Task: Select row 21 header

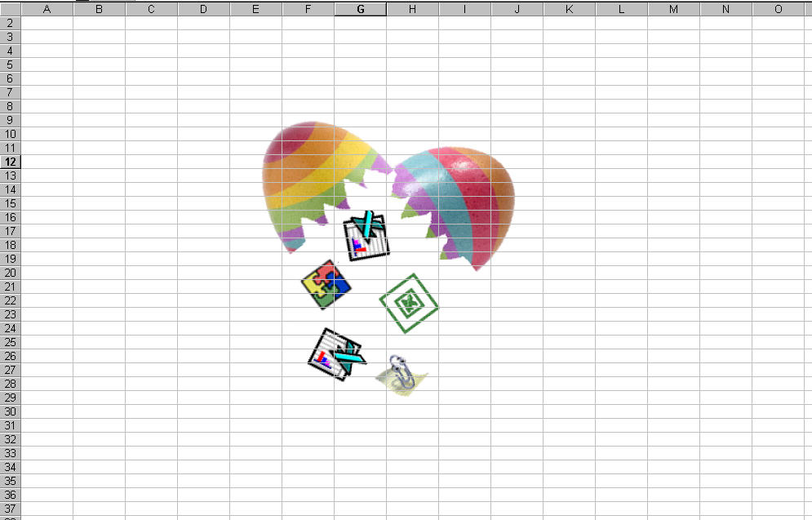Action: pos(11,287)
